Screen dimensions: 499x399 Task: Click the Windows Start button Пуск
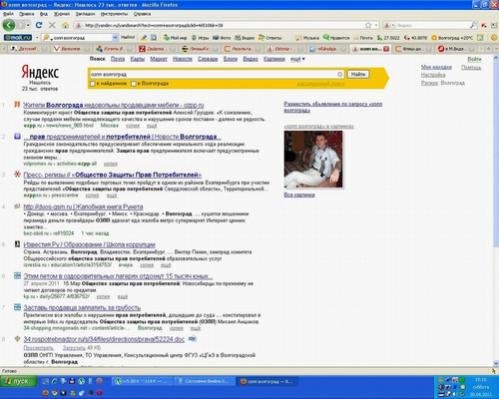pyautogui.click(x=18, y=381)
